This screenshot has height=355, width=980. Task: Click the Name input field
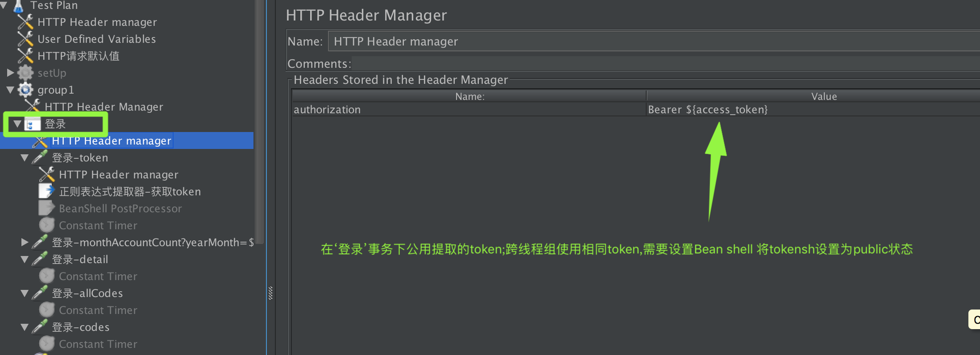pos(654,41)
